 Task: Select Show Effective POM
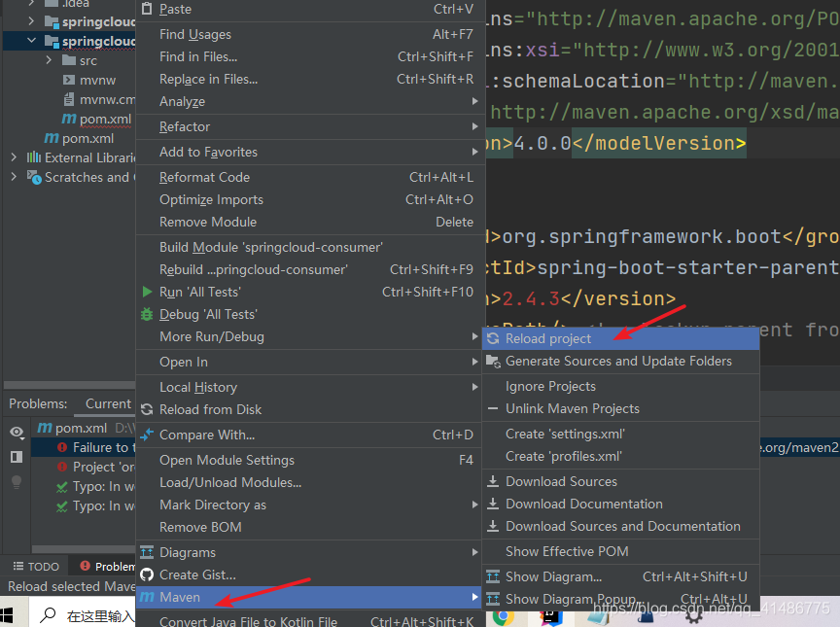pos(621,551)
